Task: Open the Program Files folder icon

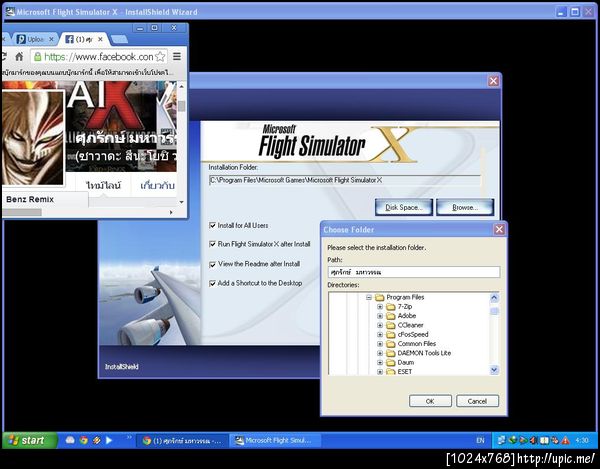Action: click(379, 297)
